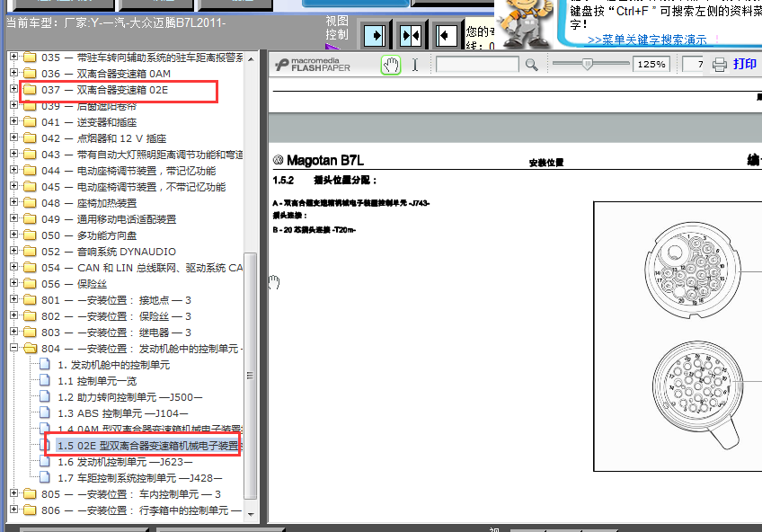Expand the 042 点烟器和 12 V 插座 node
Viewport: 762px width, 532px height.
click(13, 137)
